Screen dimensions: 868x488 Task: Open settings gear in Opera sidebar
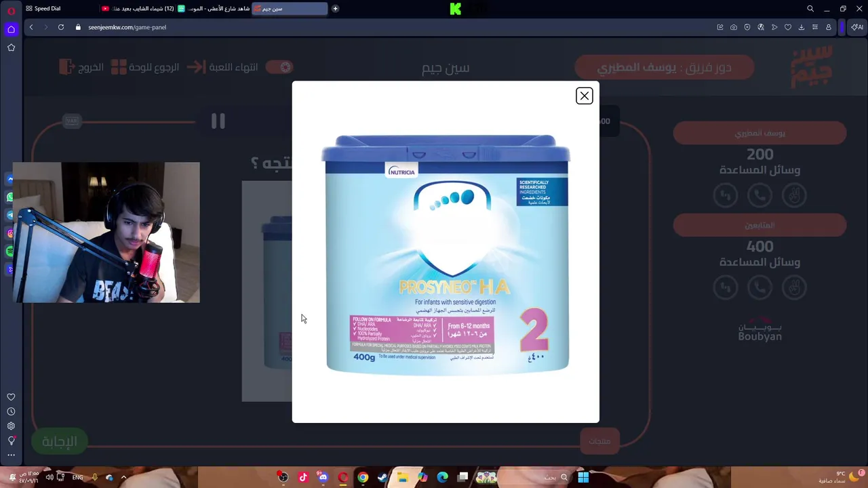(11, 426)
